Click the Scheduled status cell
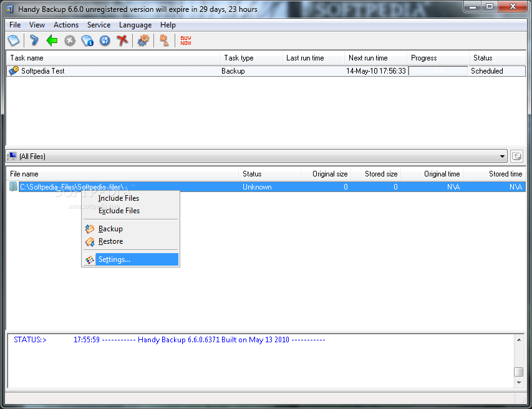 pyautogui.click(x=487, y=71)
